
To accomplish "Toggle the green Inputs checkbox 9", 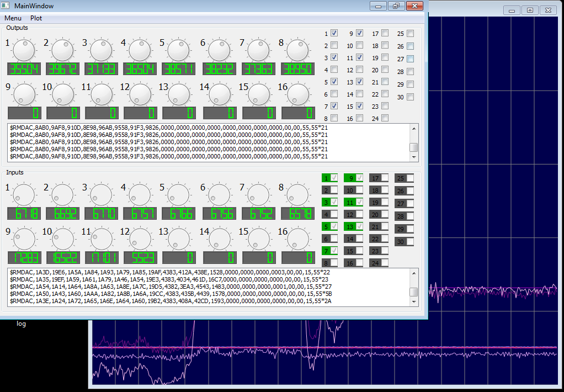I will click(359, 177).
